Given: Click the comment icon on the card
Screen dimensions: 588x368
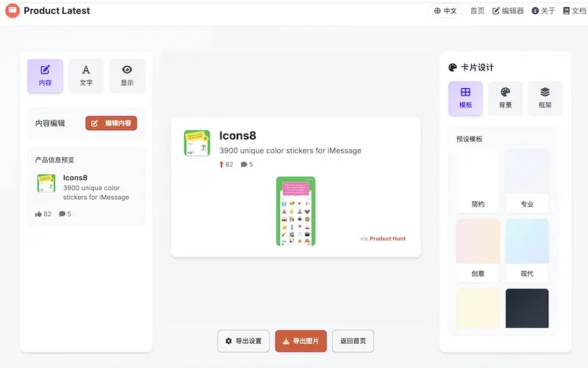Looking at the screenshot, I should 244,165.
